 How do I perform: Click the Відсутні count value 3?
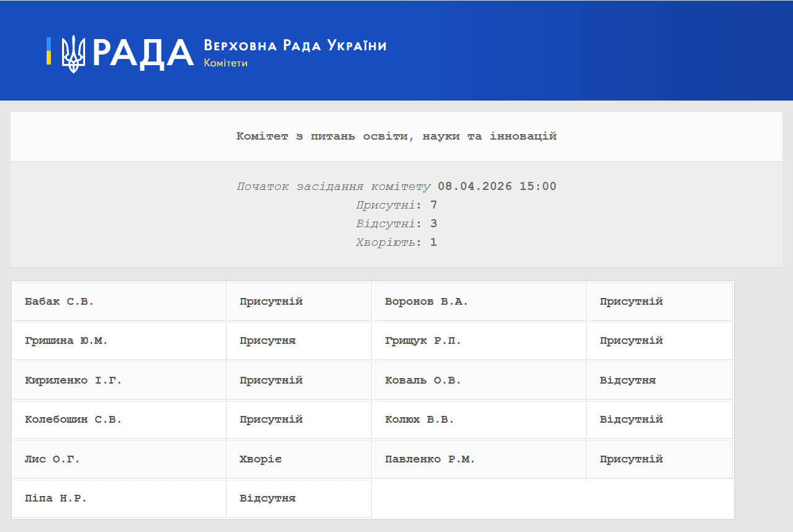point(433,223)
